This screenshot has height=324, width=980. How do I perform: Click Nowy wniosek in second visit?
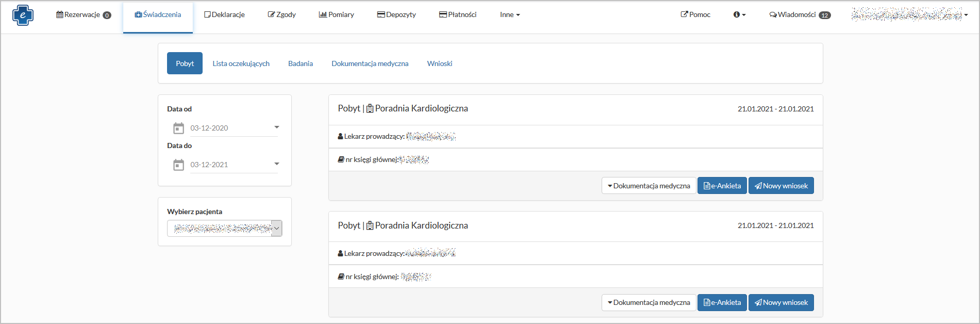click(781, 303)
